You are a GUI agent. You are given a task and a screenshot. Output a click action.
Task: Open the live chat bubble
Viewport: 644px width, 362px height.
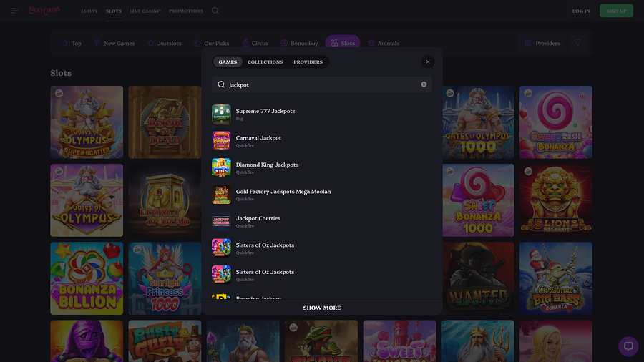[628, 346]
